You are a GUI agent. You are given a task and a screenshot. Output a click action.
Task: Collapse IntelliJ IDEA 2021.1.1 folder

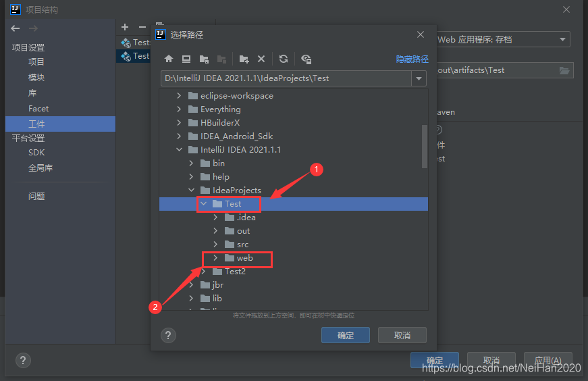click(x=180, y=150)
